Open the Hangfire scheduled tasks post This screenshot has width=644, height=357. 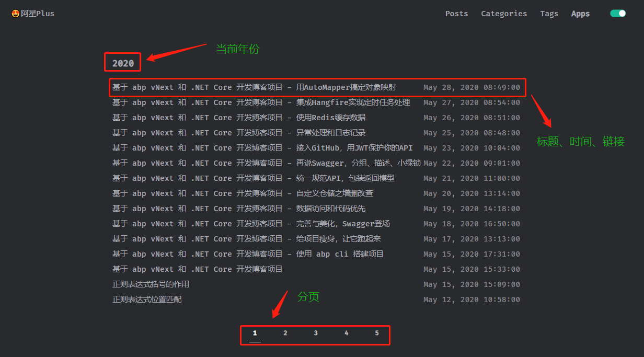261,102
